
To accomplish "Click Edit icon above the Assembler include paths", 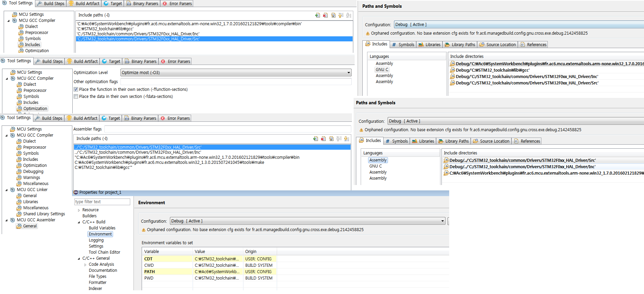I will tap(331, 139).
